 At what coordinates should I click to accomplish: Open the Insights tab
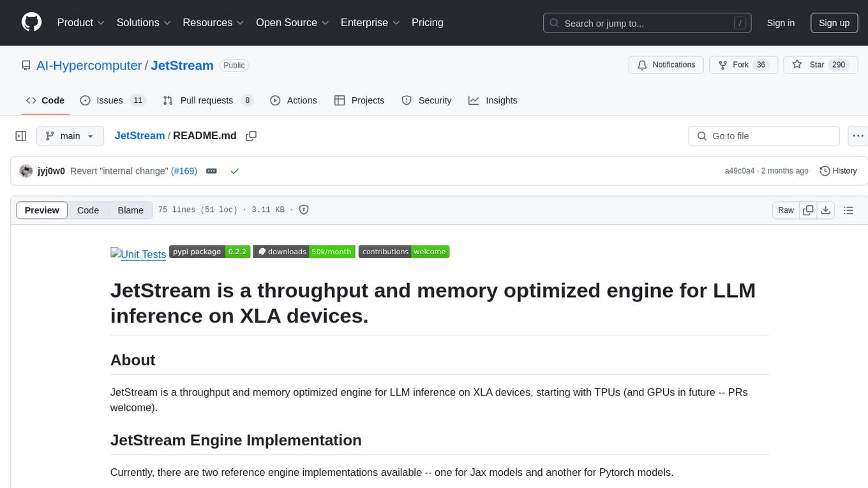(x=493, y=100)
